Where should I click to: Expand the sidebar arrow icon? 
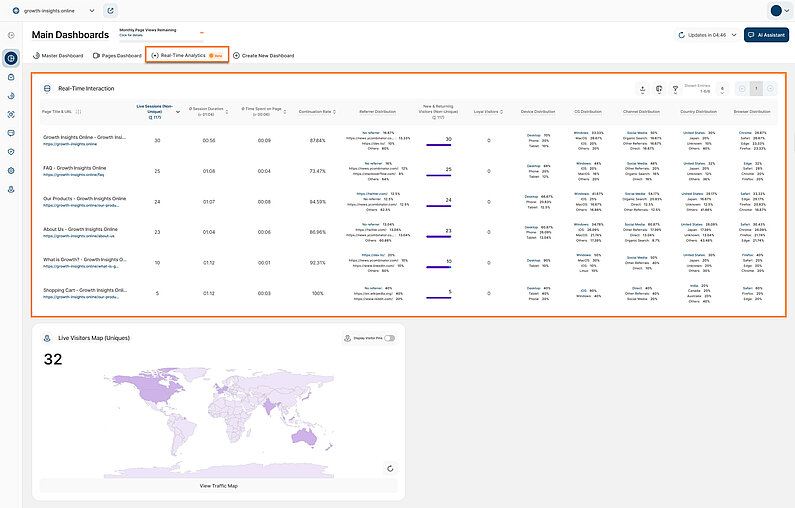(11, 35)
